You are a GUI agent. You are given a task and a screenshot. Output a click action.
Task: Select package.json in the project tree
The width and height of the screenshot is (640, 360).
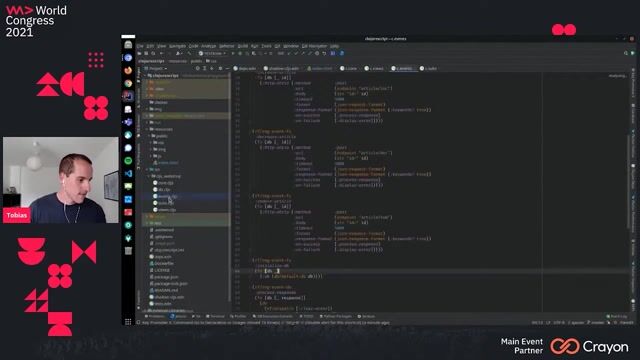pyautogui.click(x=164, y=277)
